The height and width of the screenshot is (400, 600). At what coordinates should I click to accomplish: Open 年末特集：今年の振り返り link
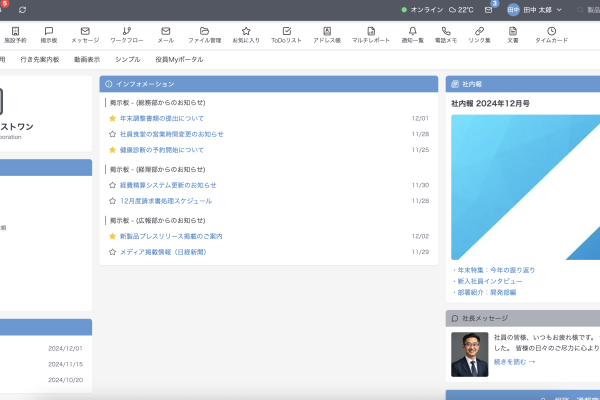(496, 270)
